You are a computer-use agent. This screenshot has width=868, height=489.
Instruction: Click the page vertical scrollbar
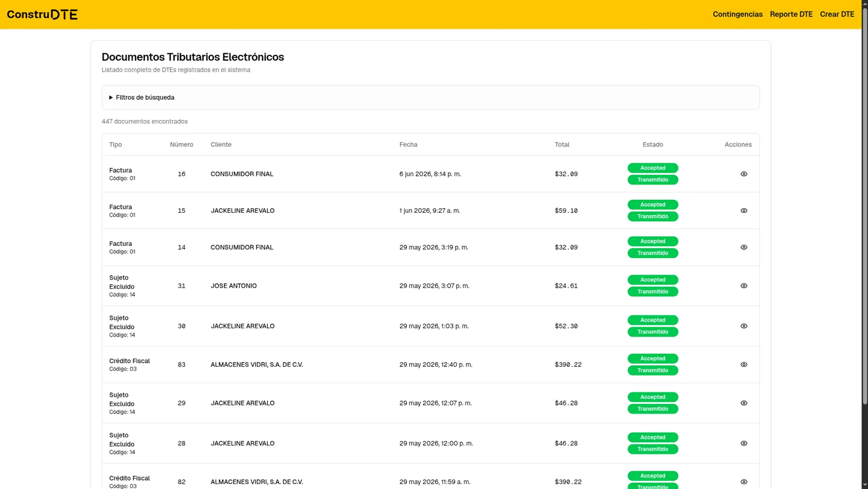click(x=865, y=205)
